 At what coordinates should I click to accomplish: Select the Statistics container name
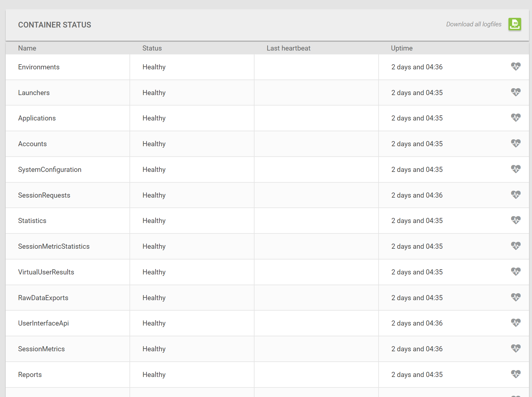[x=32, y=221]
